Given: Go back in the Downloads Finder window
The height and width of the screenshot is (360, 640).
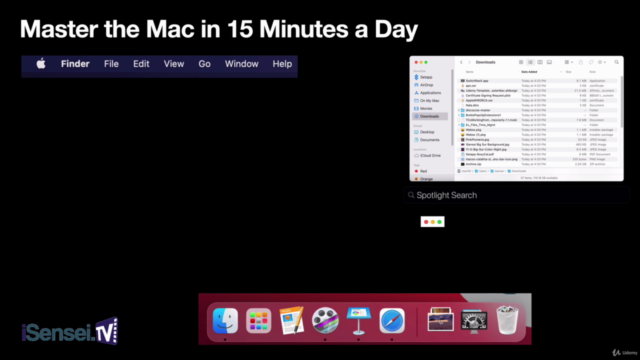Looking at the screenshot, I should point(461,62).
